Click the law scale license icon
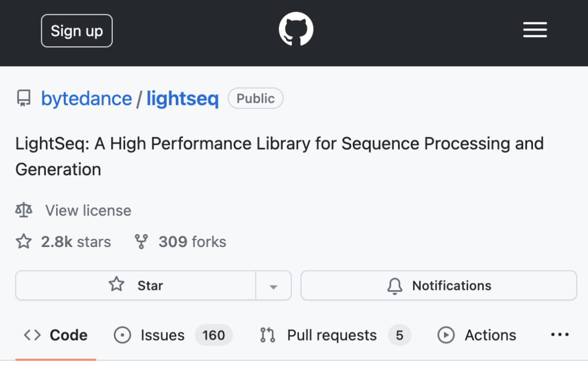 24,210
